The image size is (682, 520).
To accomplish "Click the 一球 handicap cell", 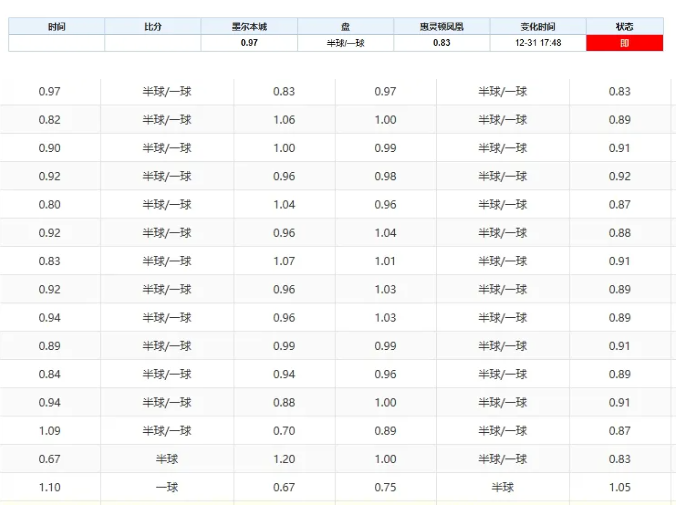I will 167,487.
